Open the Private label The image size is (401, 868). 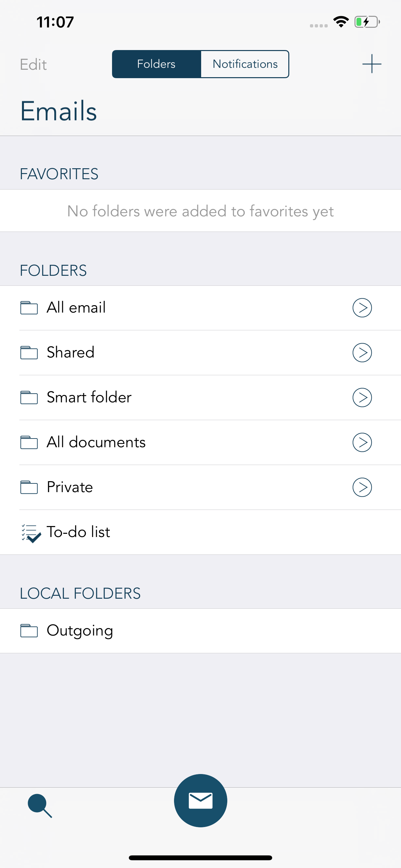pyautogui.click(x=70, y=487)
